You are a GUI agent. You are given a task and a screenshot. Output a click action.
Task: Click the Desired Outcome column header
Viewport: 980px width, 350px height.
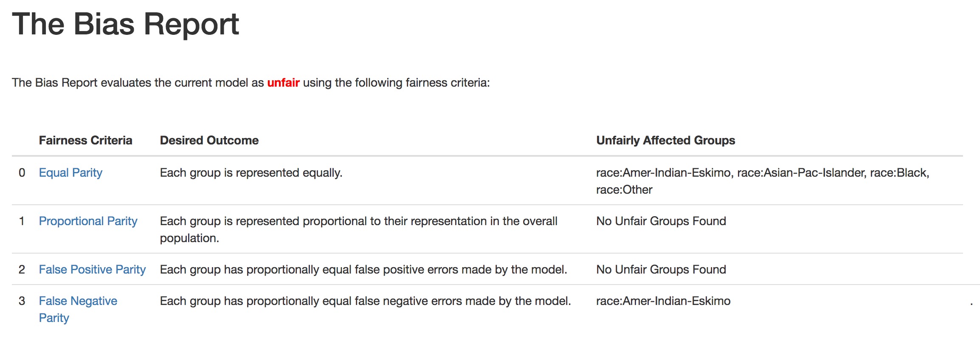coord(209,140)
